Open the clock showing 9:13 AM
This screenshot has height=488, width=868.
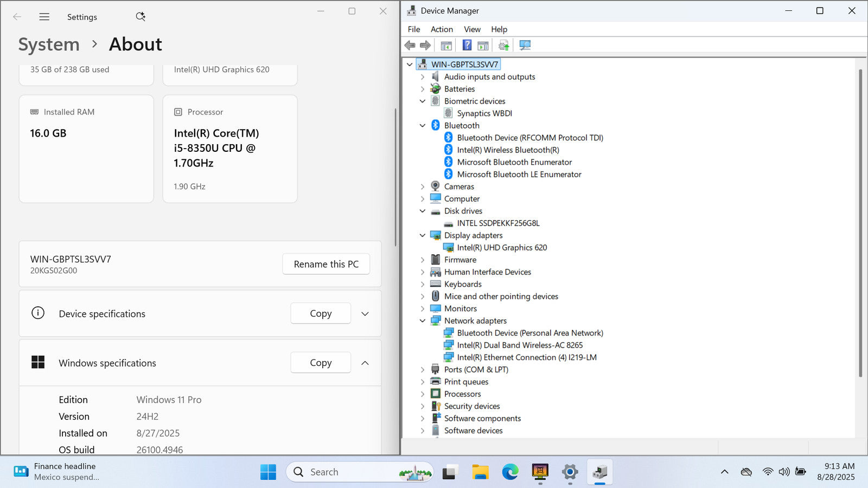point(835,472)
